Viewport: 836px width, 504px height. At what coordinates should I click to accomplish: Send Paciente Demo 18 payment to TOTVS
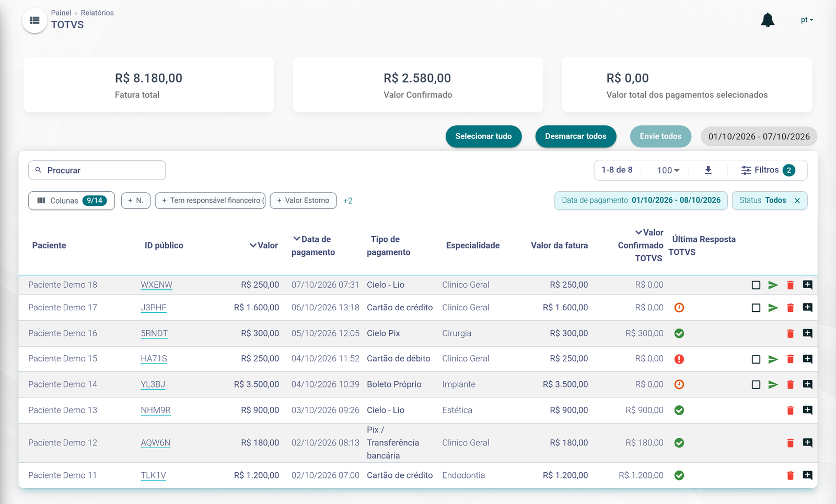coord(773,285)
